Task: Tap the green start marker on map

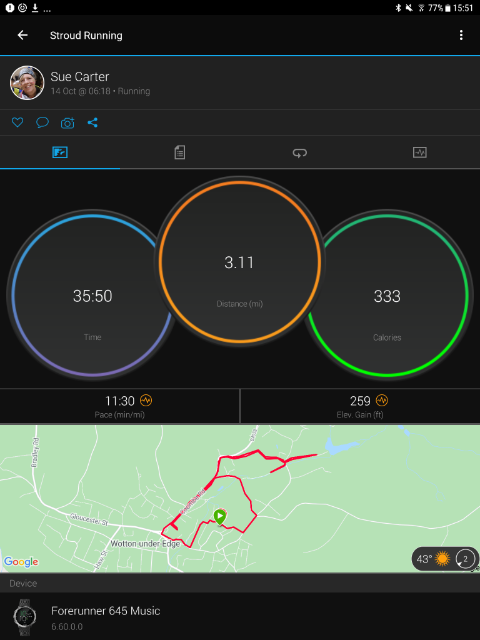Action: click(x=220, y=517)
